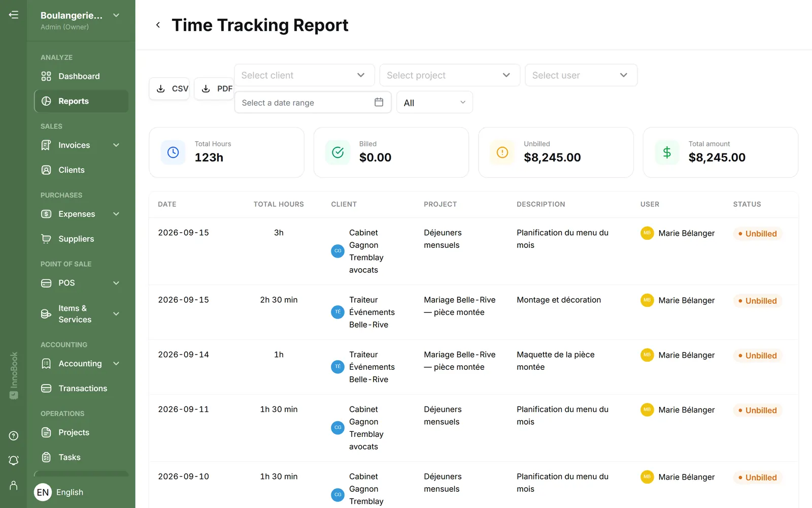Click the Tasks clipboard icon
Viewport: 812px width, 508px height.
pyautogui.click(x=46, y=457)
